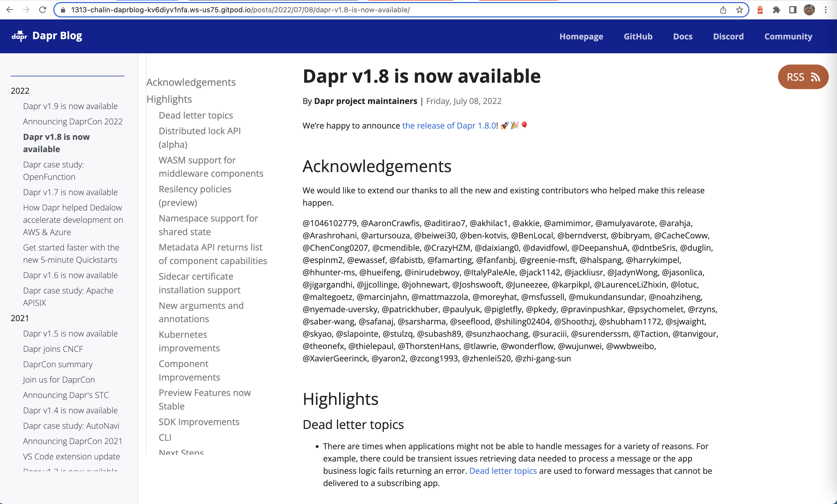Open the browser profile avatar menu
The width and height of the screenshot is (837, 504).
tap(810, 10)
